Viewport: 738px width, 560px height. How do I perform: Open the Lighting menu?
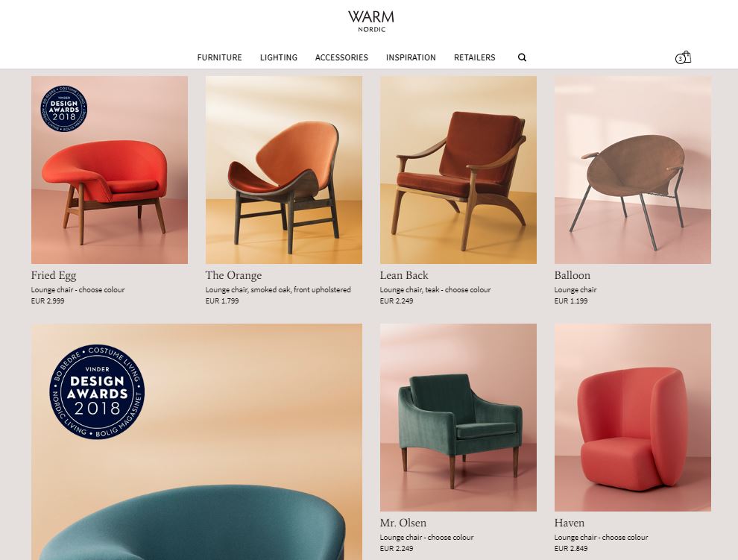[x=279, y=57]
